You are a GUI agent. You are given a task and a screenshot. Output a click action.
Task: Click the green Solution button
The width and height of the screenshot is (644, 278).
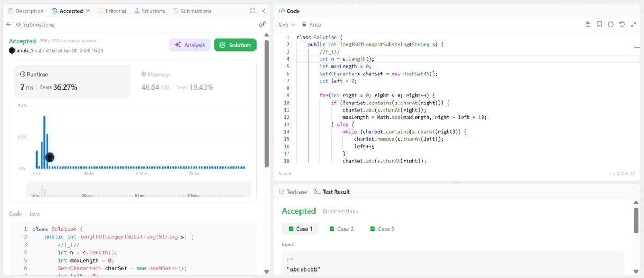click(x=235, y=45)
